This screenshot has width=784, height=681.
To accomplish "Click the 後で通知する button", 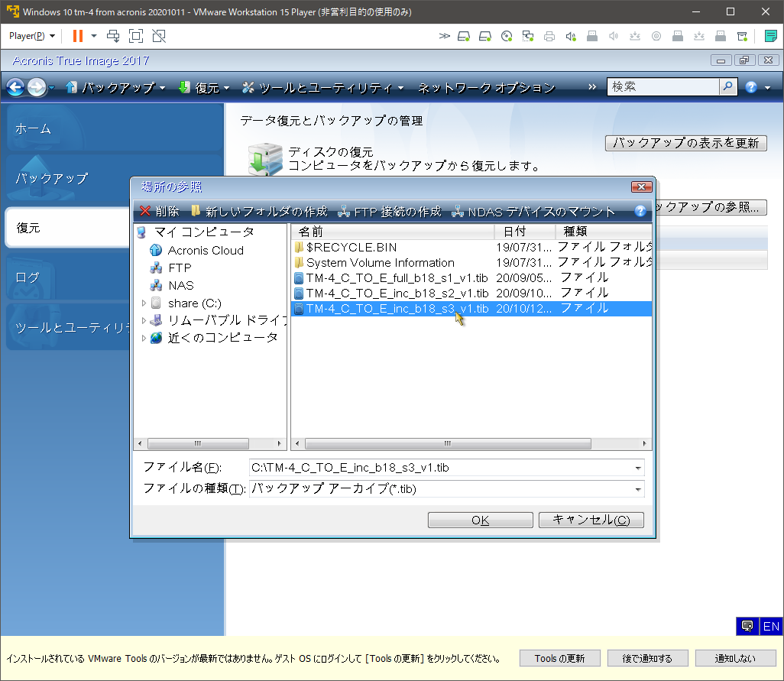I will [647, 659].
